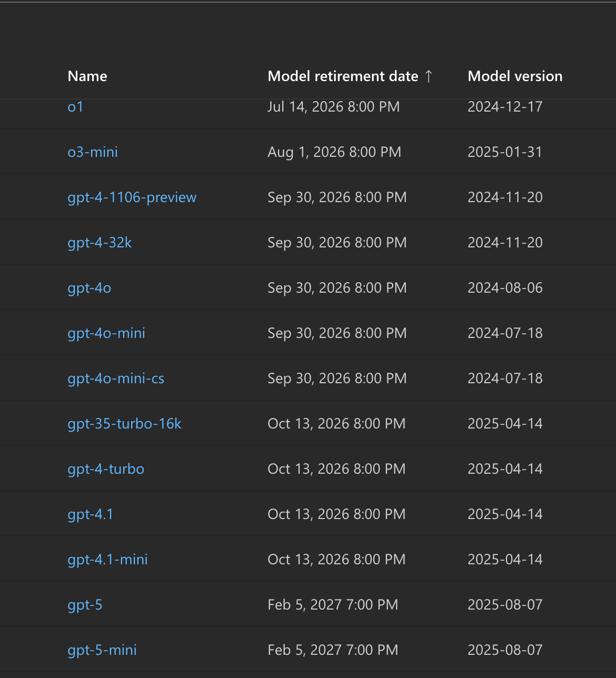Open the gpt-4.1 model link
Image resolution: width=616 pixels, height=678 pixels.
90,514
